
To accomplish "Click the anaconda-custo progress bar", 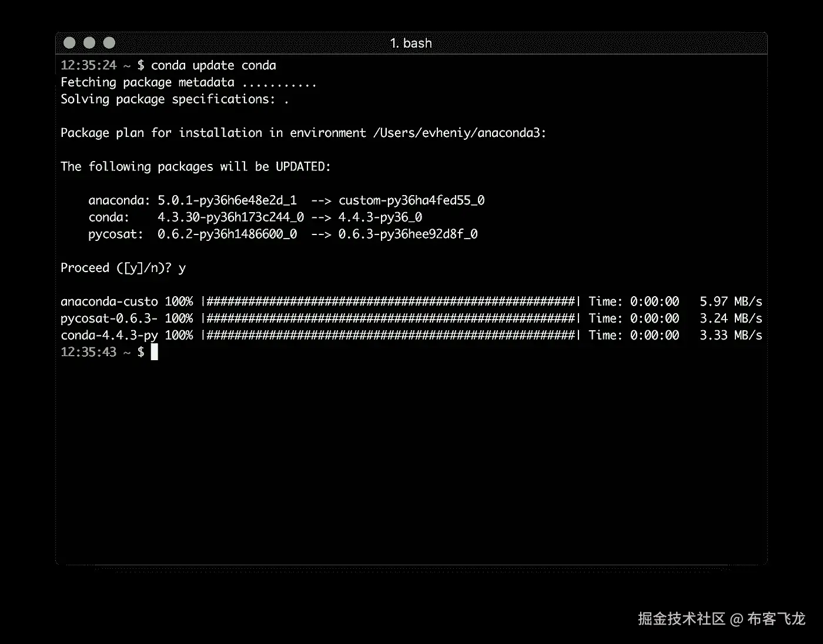I will [391, 302].
